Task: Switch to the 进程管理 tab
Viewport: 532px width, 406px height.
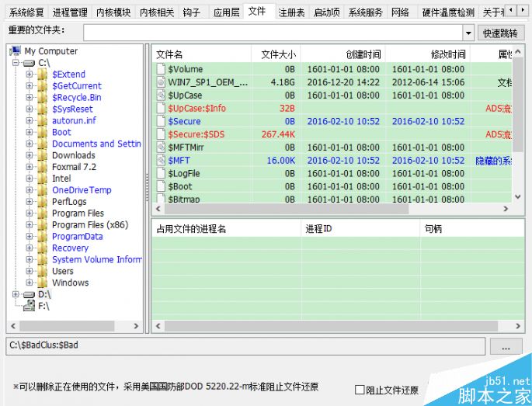Action: (x=70, y=12)
